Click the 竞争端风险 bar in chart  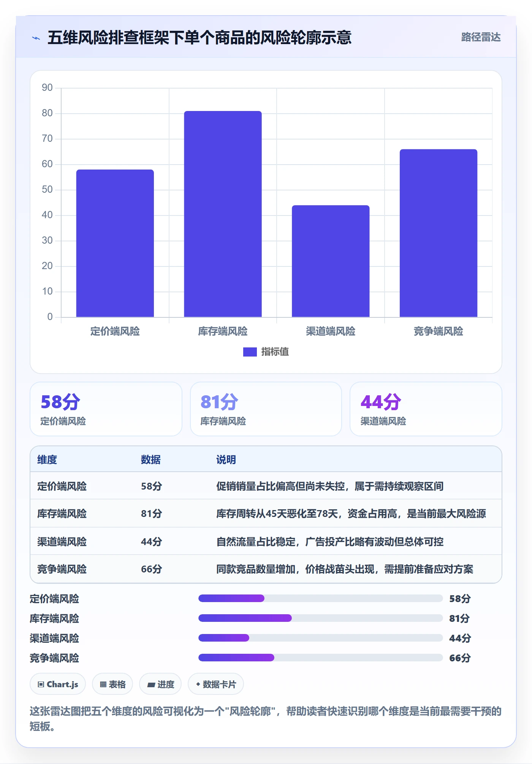click(x=439, y=233)
